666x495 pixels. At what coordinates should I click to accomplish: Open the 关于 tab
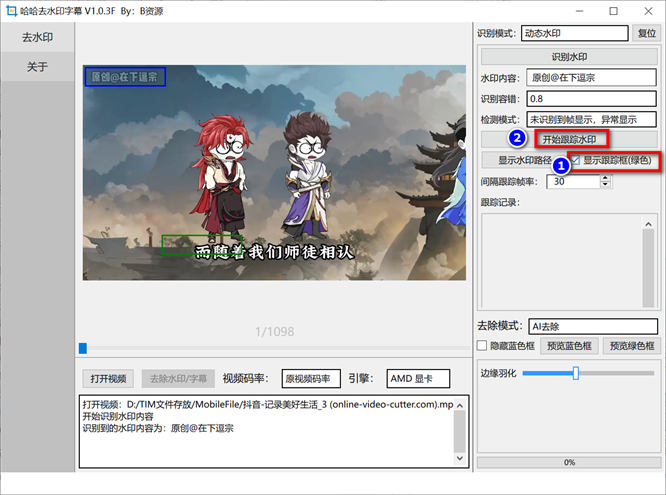37,67
